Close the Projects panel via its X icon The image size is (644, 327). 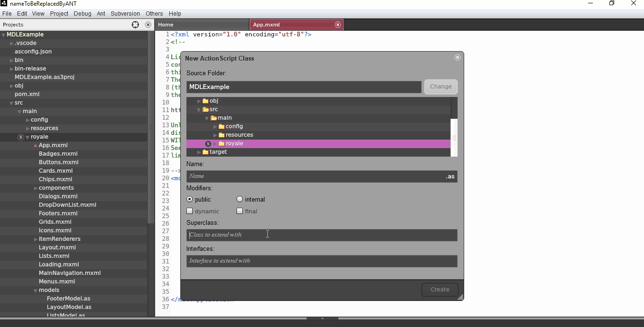[x=148, y=24]
